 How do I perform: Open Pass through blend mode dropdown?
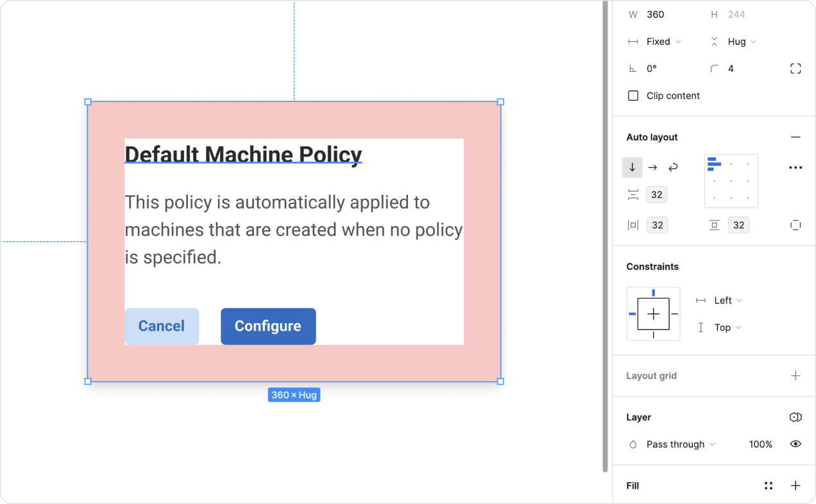click(681, 444)
